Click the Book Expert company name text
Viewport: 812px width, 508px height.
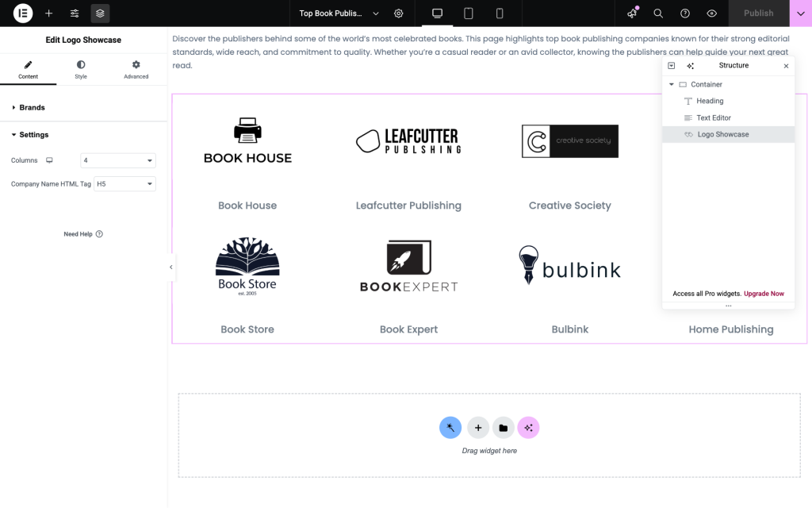[408, 329]
